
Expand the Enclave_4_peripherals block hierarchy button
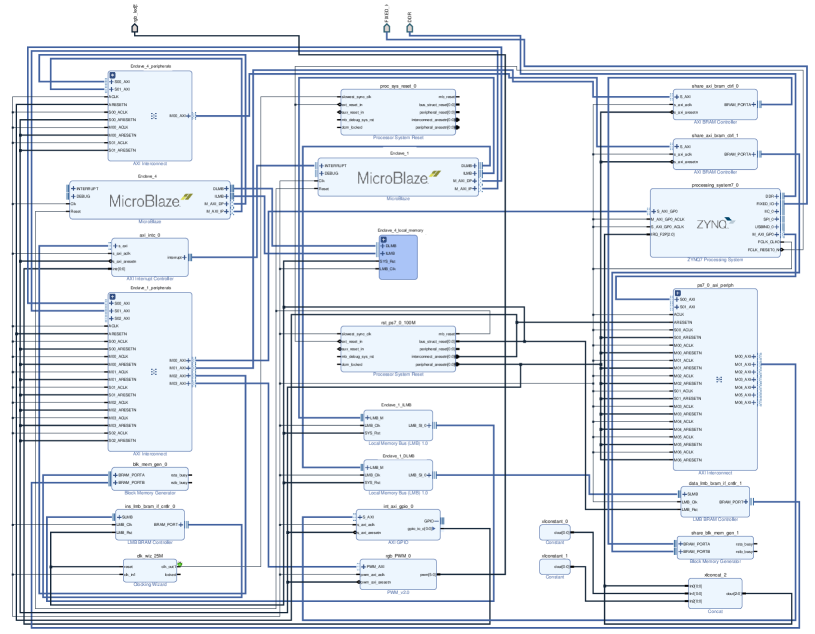(x=112, y=75)
